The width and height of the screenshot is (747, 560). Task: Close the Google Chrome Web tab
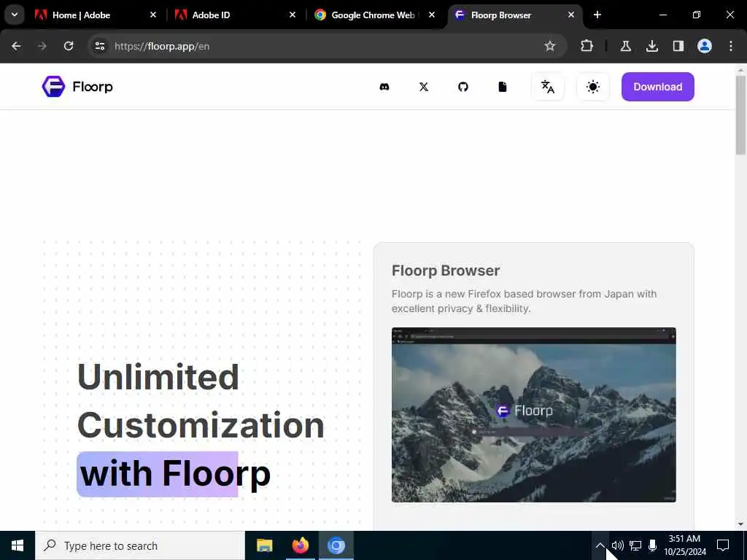432,15
